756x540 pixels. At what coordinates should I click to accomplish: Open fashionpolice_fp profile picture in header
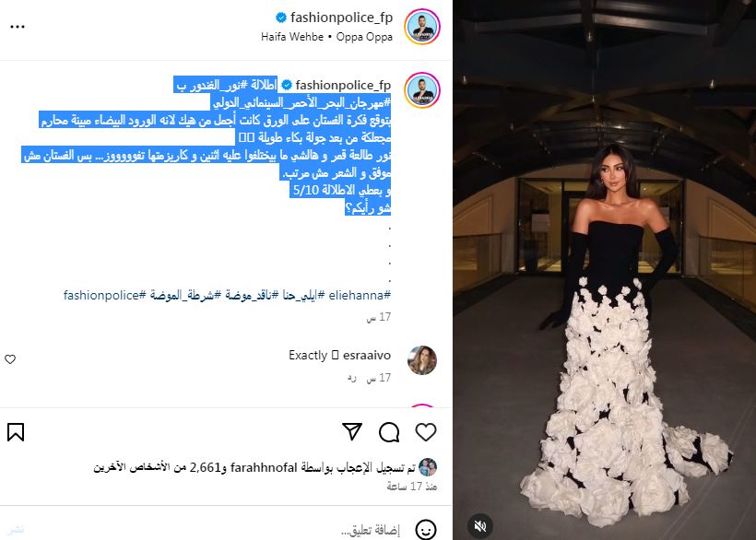tap(422, 27)
